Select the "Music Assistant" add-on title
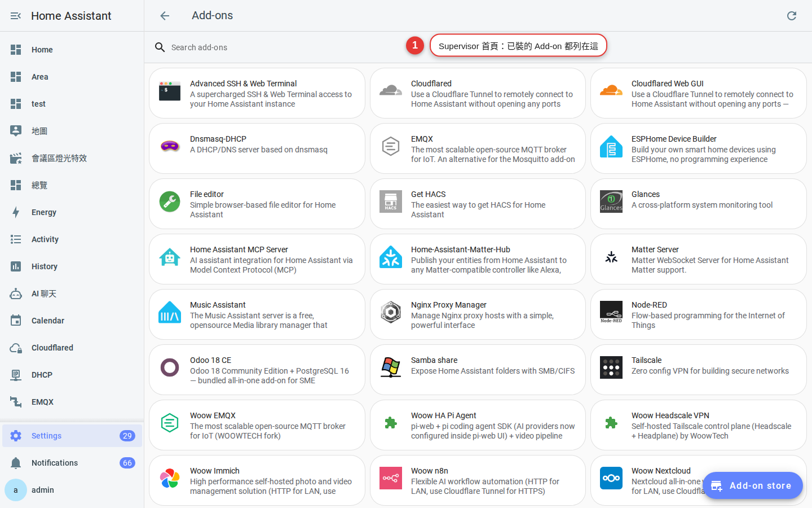 pos(218,305)
